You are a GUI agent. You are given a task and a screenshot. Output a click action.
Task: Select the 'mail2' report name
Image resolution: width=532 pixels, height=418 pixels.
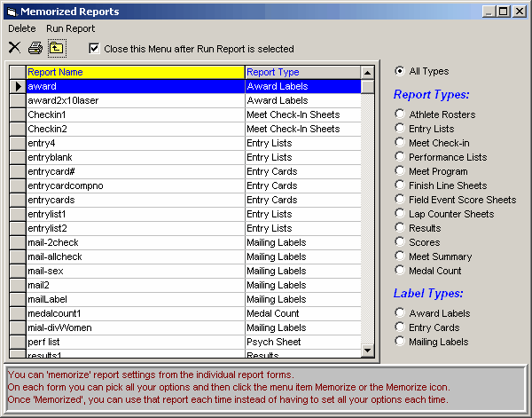(136, 285)
